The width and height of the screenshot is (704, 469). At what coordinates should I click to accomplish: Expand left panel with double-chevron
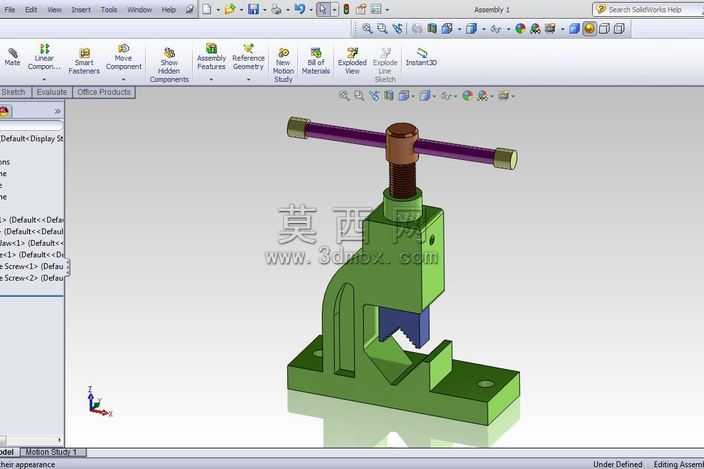[x=57, y=111]
